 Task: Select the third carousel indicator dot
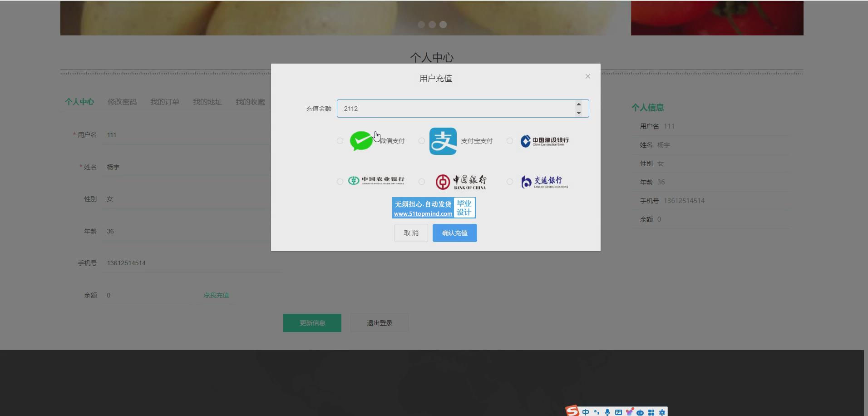pos(443,25)
